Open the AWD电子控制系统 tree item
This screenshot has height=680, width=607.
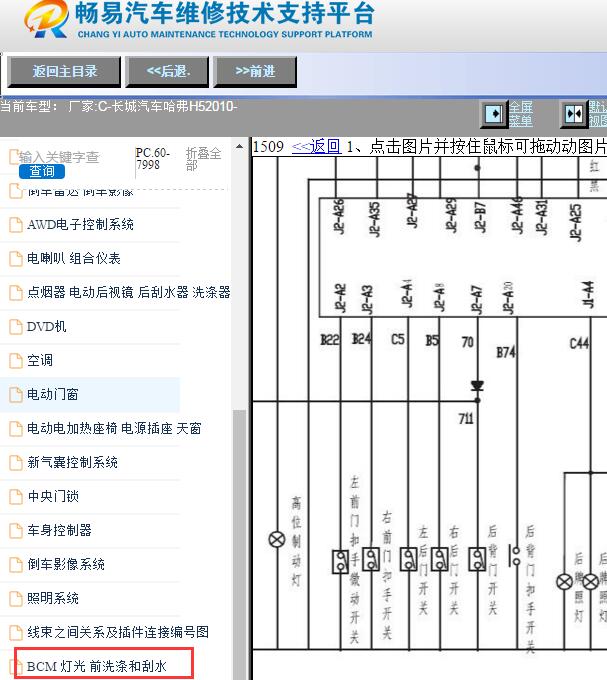80,225
